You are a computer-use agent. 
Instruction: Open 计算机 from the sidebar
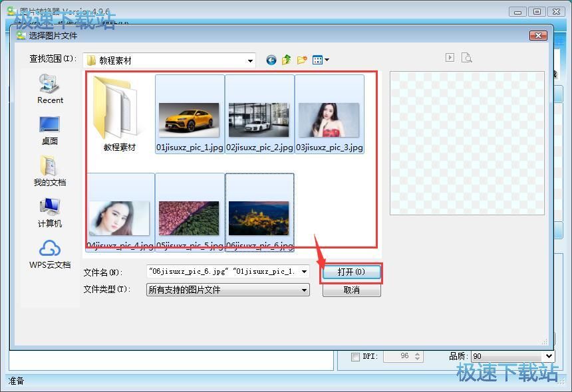coord(49,213)
